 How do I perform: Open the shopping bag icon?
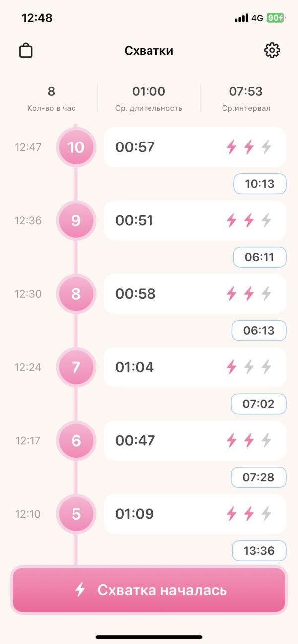click(26, 50)
